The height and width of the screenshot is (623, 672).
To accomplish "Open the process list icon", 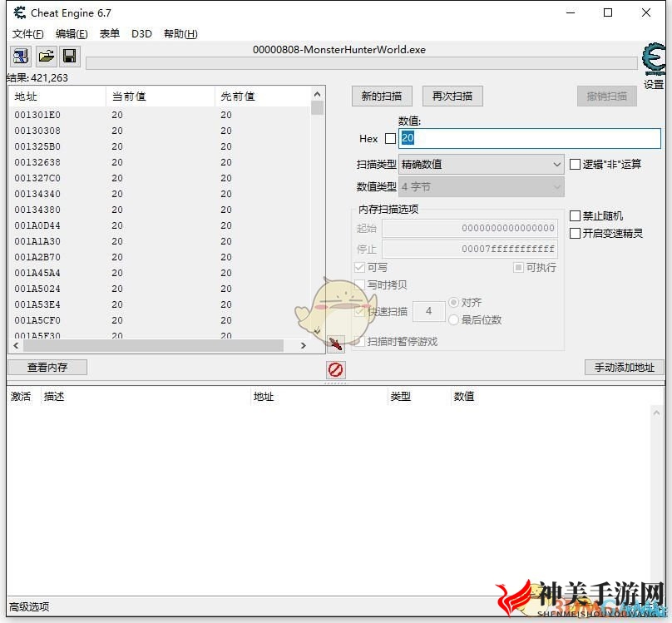I will (x=21, y=56).
